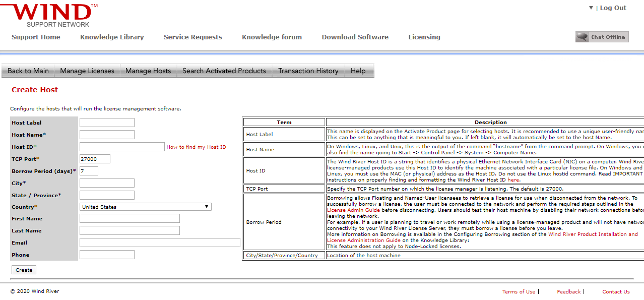Focus the Host Name input field
This screenshot has height=300, width=644.
(x=107, y=135)
